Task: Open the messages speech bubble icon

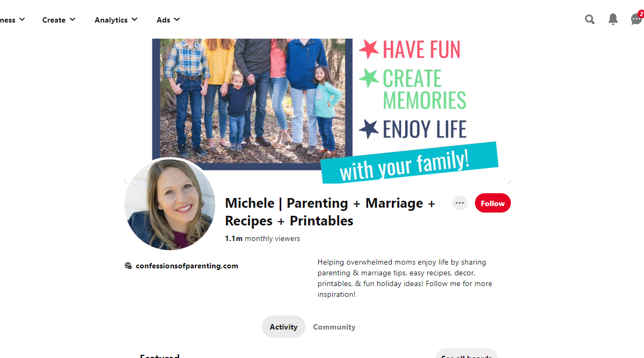Action: 636,19
